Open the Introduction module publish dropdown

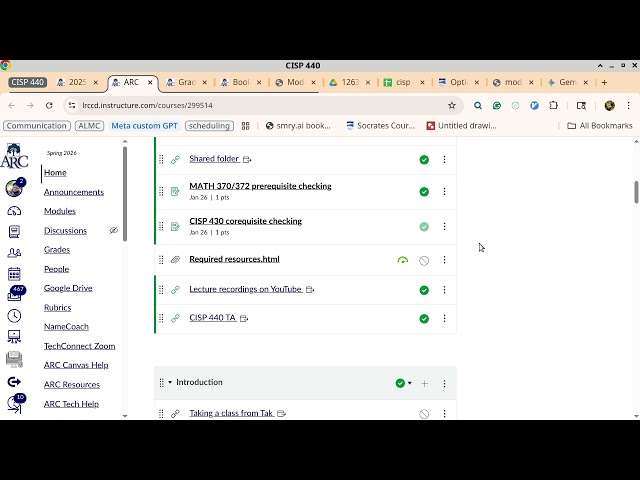click(x=403, y=383)
